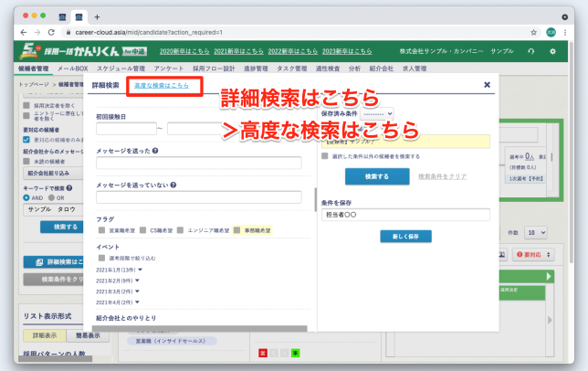Click the red 営 status icon
Viewport: 588px width, 371px height.
(x=263, y=353)
